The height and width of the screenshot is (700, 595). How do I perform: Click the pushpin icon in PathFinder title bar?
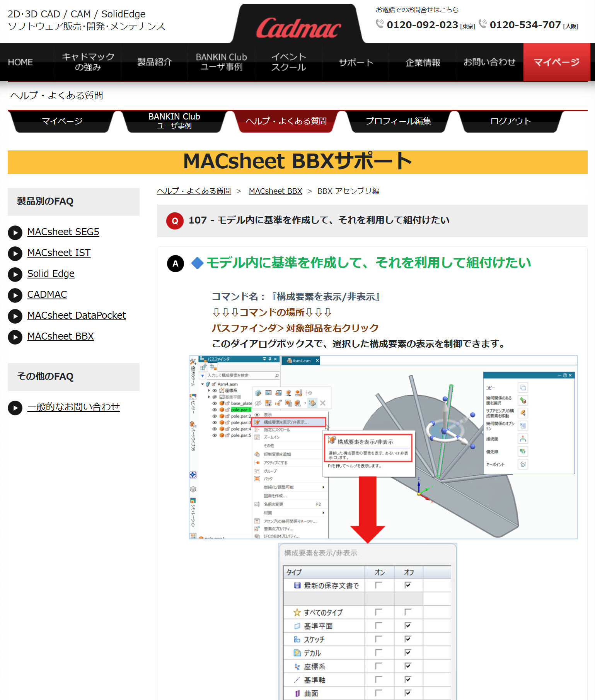(270, 359)
